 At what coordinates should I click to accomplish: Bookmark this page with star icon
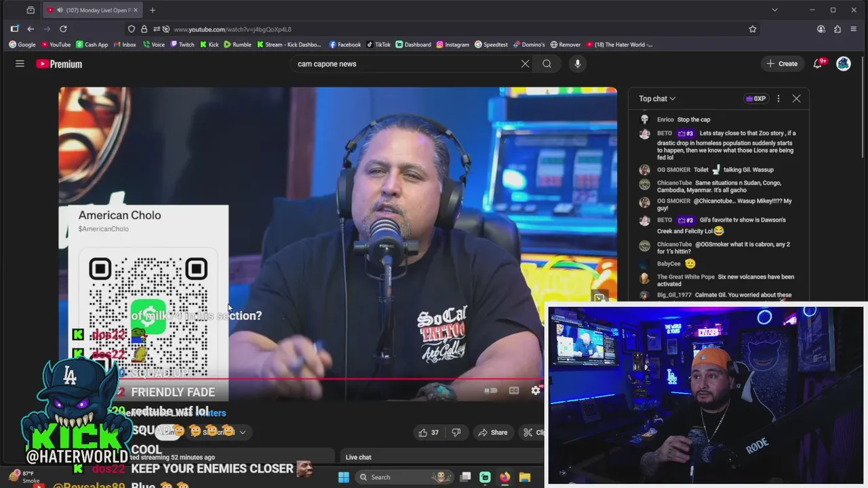click(753, 29)
